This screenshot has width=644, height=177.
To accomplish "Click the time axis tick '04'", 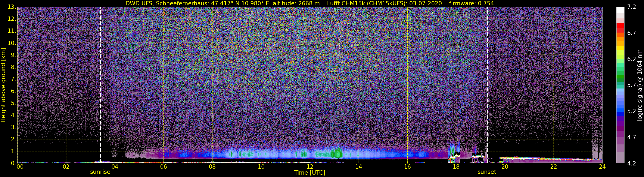I will (x=115, y=166).
